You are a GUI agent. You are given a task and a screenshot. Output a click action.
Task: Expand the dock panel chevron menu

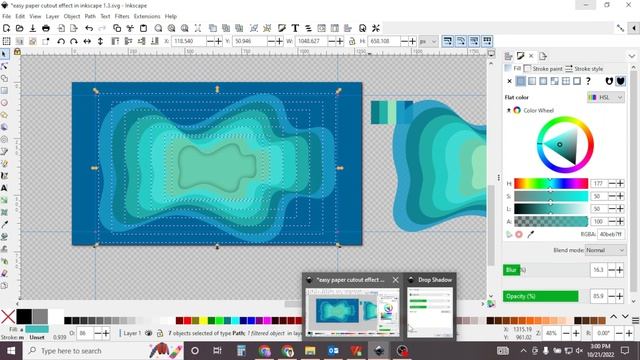pyautogui.click(x=632, y=56)
